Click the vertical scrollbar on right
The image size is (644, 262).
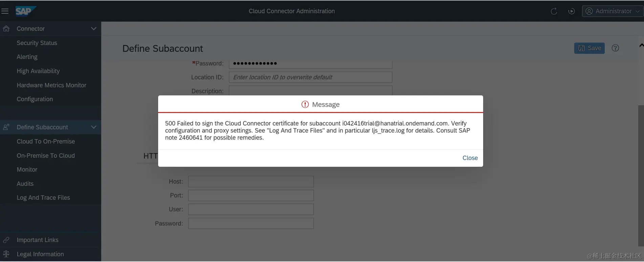point(641,175)
